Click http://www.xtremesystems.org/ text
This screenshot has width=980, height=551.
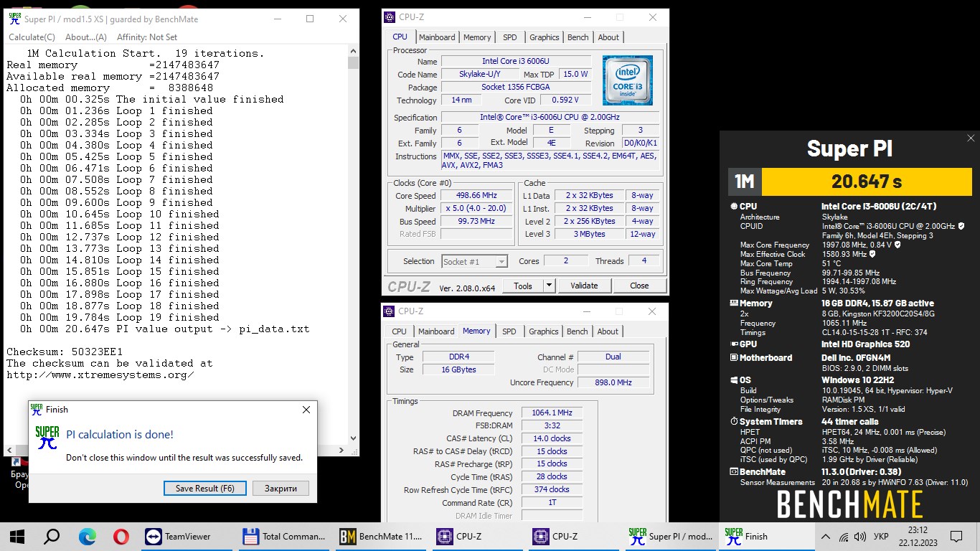pos(100,375)
